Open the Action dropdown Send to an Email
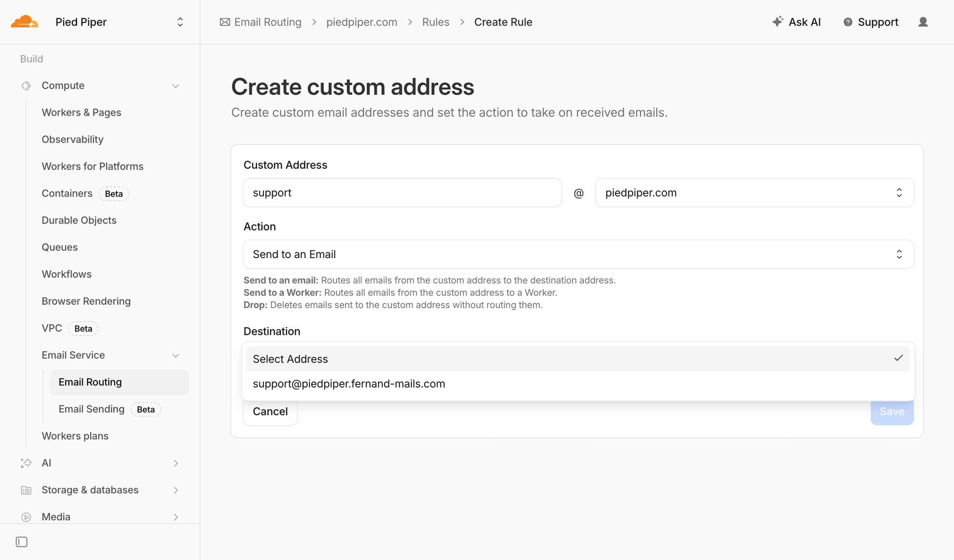The image size is (954, 560). coord(578,254)
